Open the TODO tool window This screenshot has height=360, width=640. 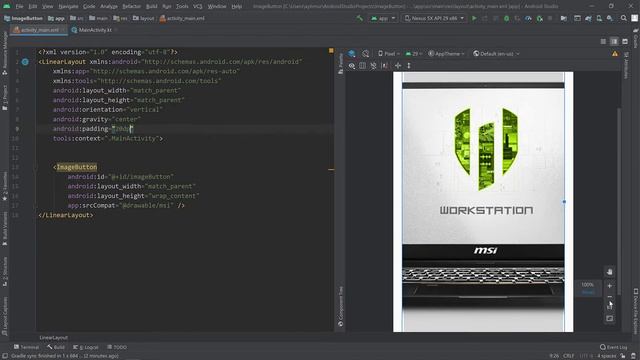[x=117, y=347]
